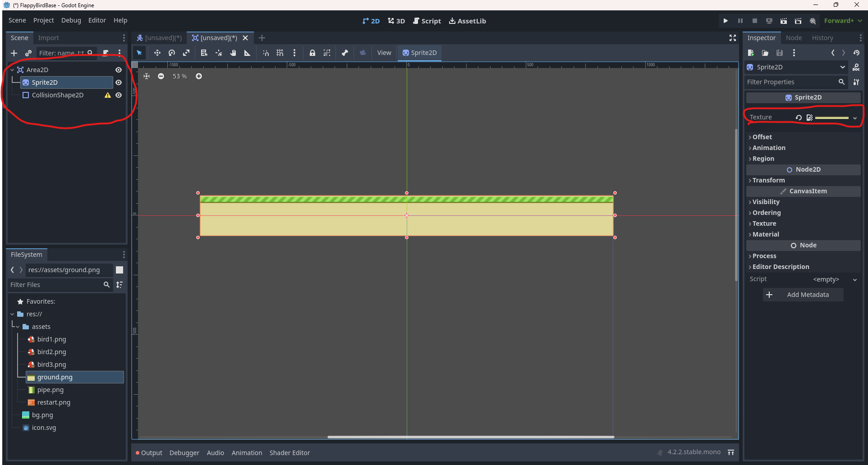This screenshot has height=465, width=868.
Task: Switch to the Node tab
Action: pos(794,38)
